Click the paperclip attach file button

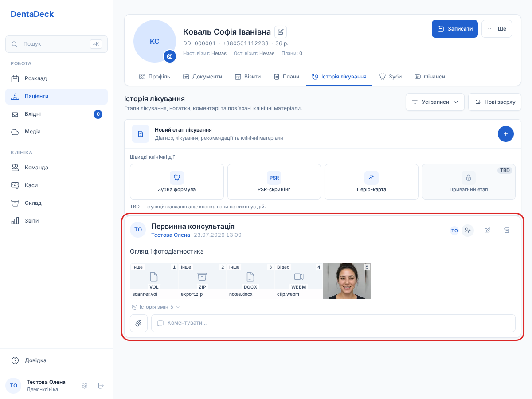[139, 323]
